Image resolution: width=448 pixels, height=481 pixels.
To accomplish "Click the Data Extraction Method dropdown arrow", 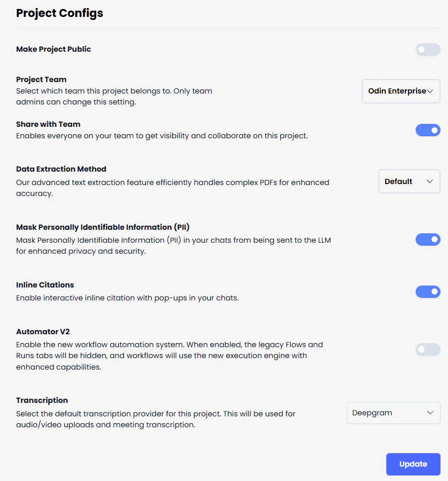I will tap(431, 181).
